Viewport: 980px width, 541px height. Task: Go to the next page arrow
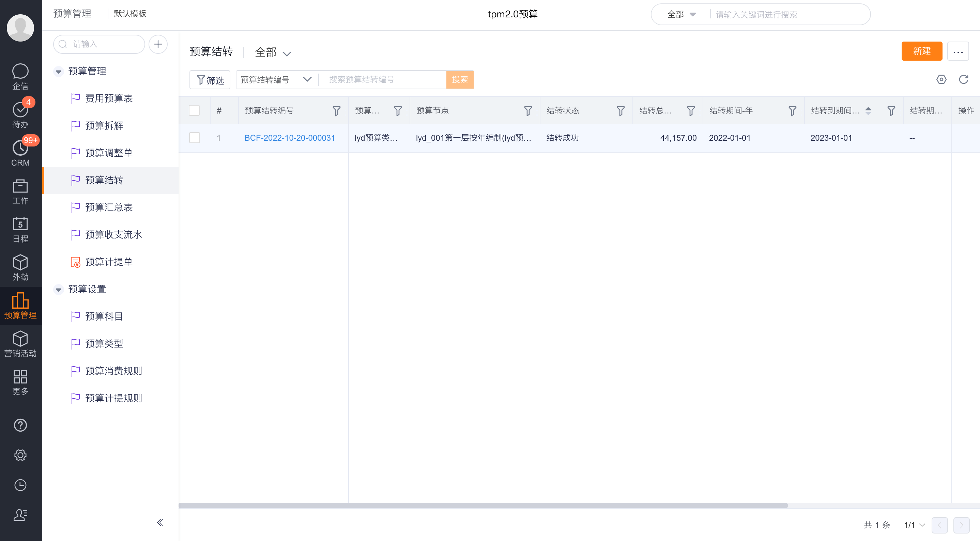point(961,525)
